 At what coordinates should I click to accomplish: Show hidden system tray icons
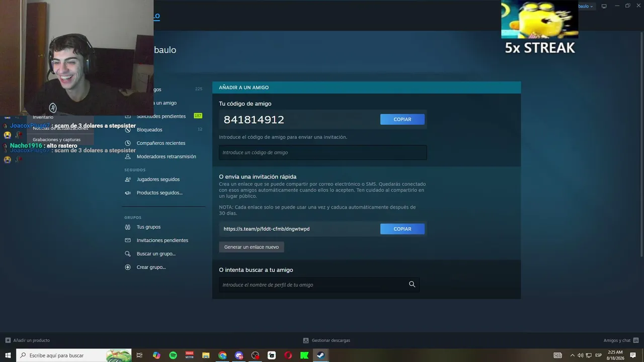[x=572, y=355]
